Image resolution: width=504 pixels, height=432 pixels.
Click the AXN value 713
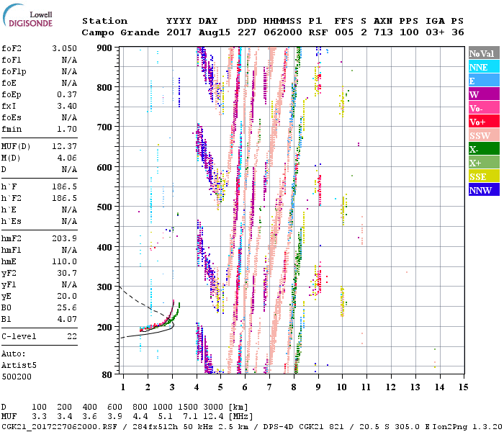coord(383,32)
